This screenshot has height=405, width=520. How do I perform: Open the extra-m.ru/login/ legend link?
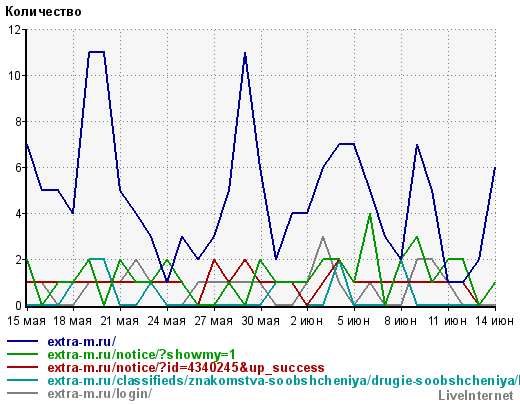100,393
